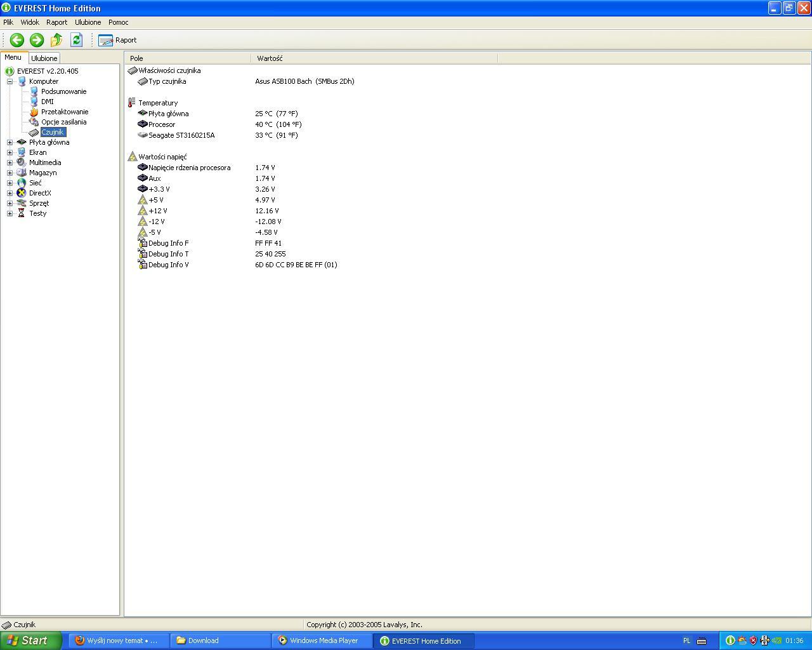
Task: Switch to the Menu tab
Action: 13,57
